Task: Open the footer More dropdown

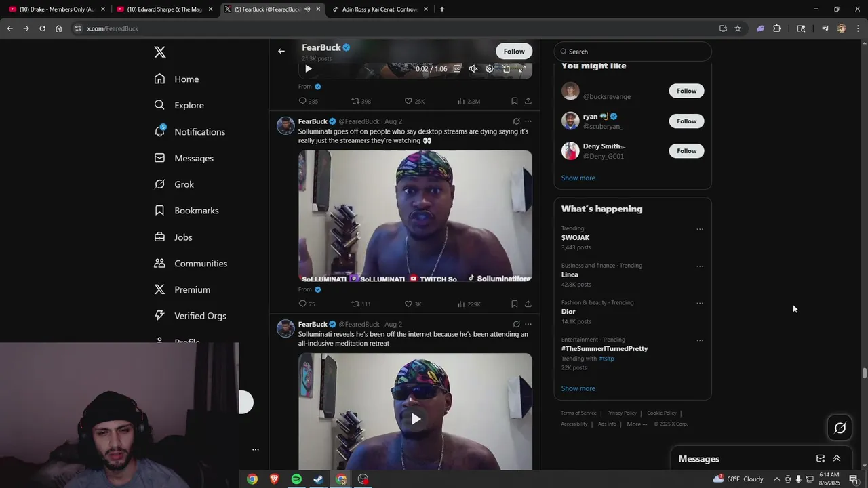Action: [637, 424]
